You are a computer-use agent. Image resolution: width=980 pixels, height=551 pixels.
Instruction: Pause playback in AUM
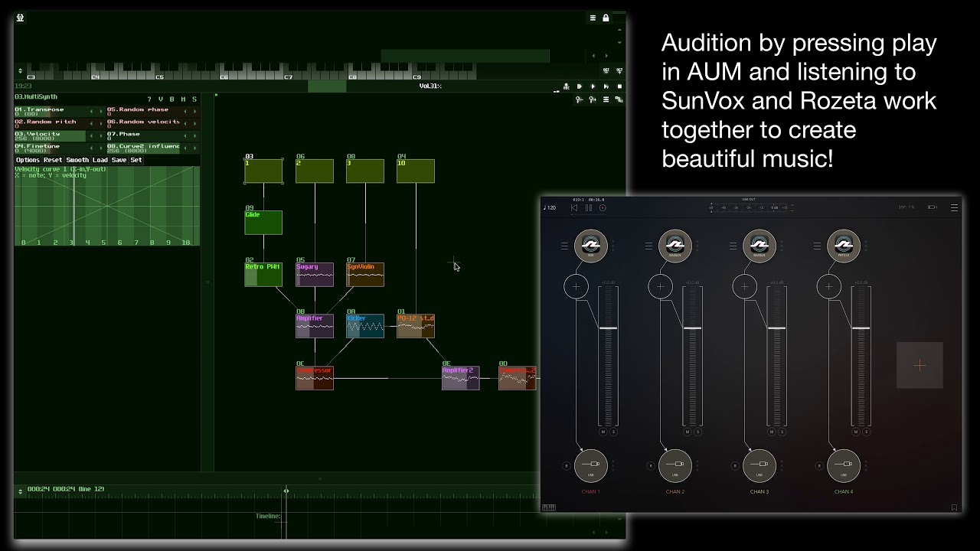tap(589, 207)
